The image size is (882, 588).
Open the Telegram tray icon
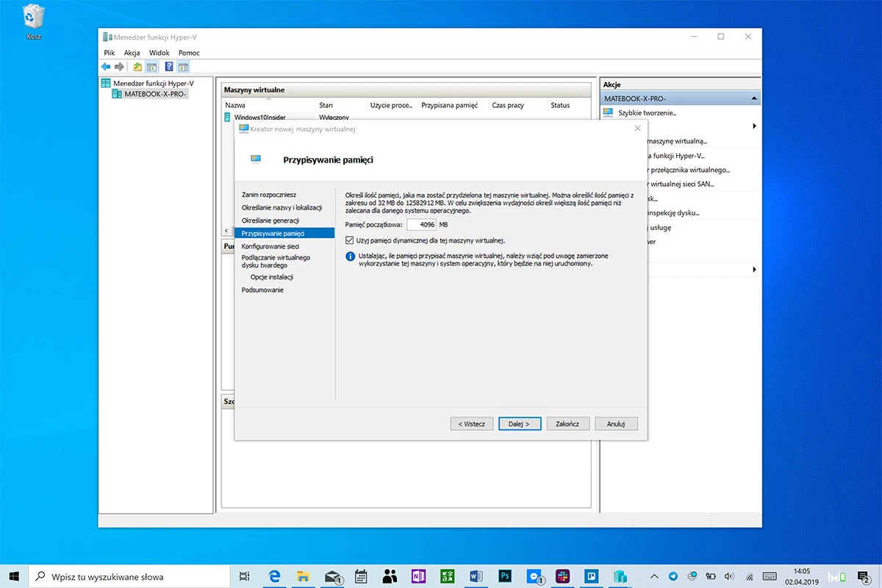tap(673, 576)
